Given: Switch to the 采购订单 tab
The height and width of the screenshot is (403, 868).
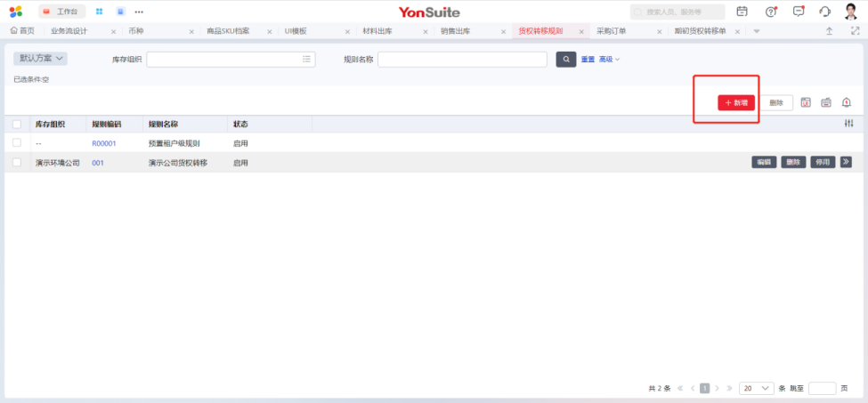Looking at the screenshot, I should click(612, 31).
